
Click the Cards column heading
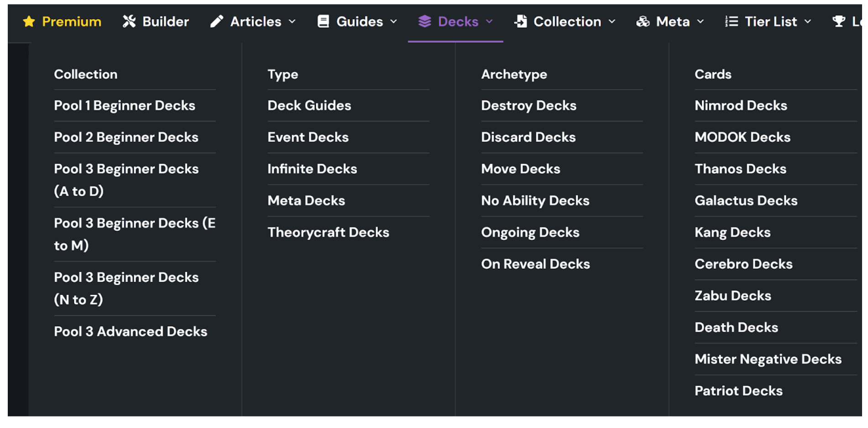(x=713, y=74)
